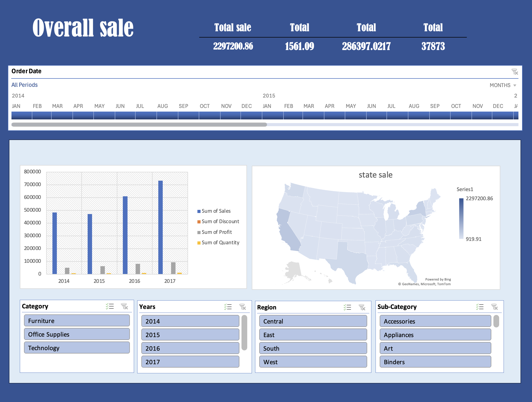Toggle multi-select in Category slicer
Screen dimensions: 532x402
[110, 306]
